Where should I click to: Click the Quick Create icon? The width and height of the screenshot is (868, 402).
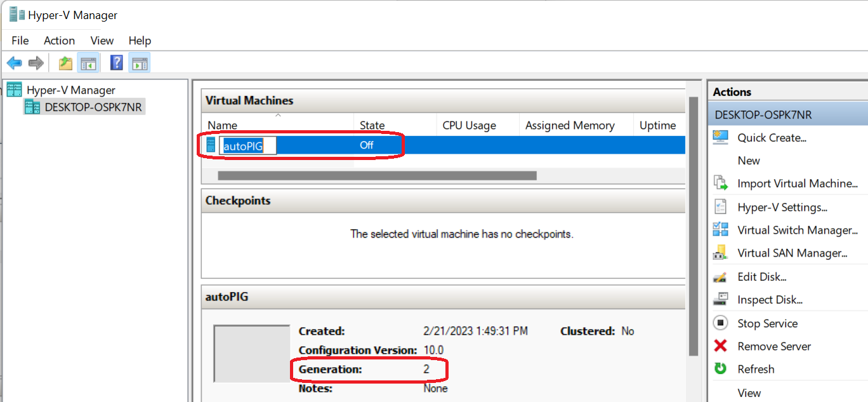pos(720,137)
